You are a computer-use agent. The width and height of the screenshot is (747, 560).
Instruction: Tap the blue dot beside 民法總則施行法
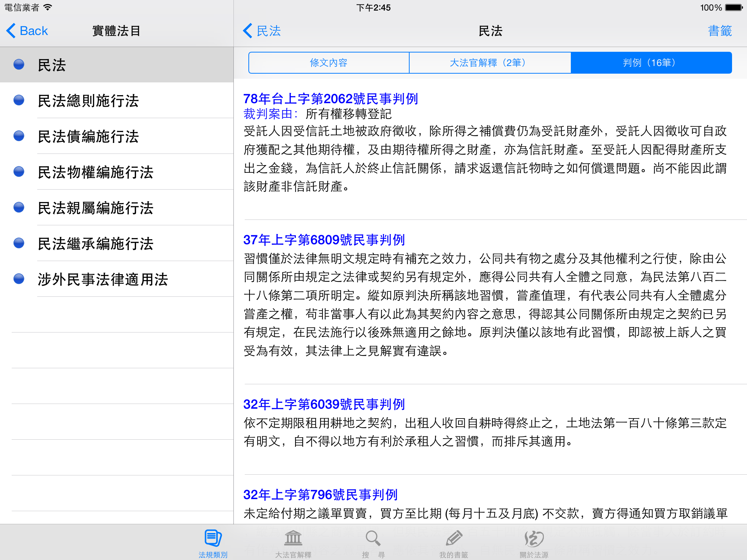[x=19, y=100]
